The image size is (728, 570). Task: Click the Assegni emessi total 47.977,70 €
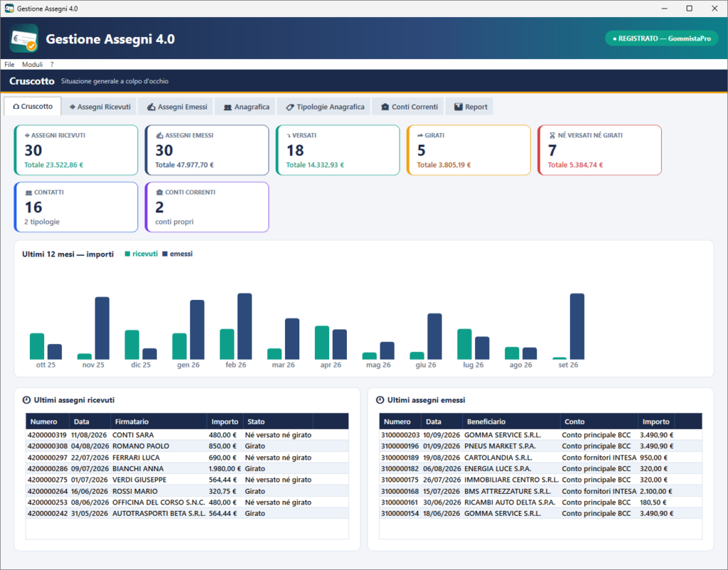184,165
